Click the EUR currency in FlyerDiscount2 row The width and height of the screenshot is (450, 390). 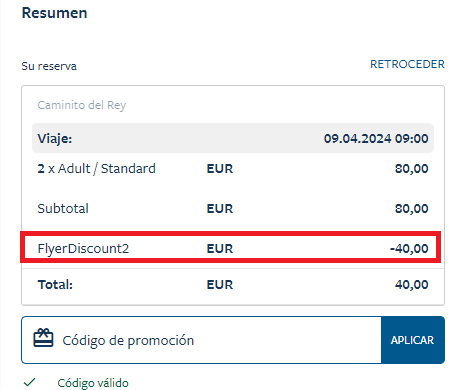coord(220,249)
